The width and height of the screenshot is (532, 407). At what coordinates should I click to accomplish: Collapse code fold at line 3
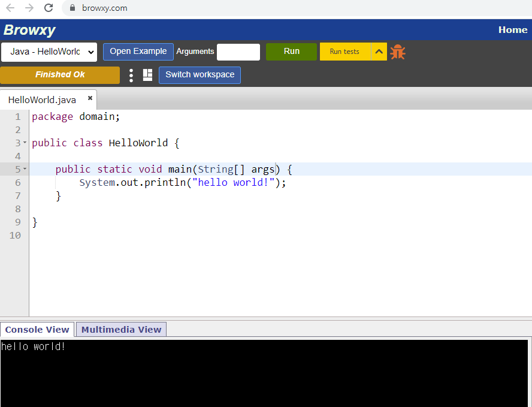25,143
